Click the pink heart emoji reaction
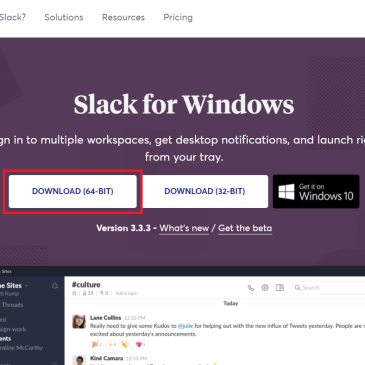Image resolution: width=365 pixels, height=365 pixels. [x=141, y=344]
